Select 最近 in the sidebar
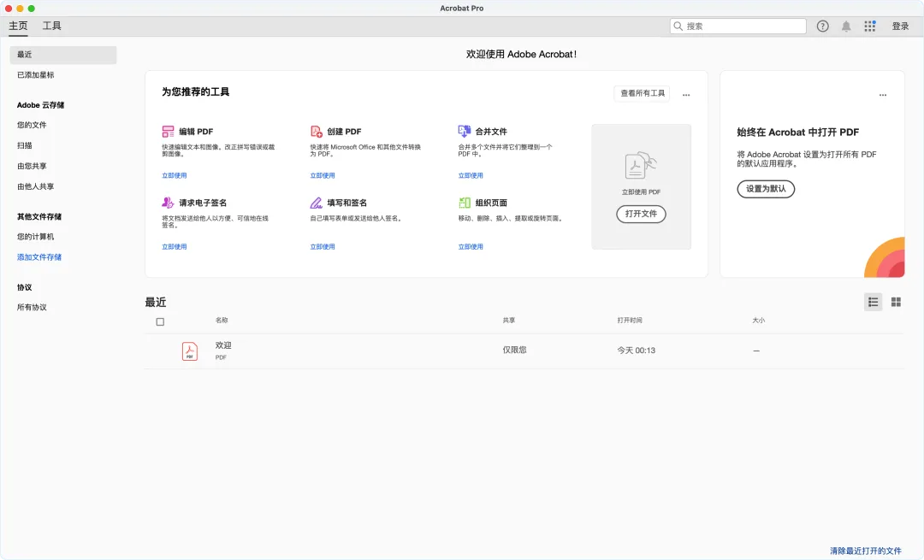Viewport: 924px width, 560px height. click(63, 55)
